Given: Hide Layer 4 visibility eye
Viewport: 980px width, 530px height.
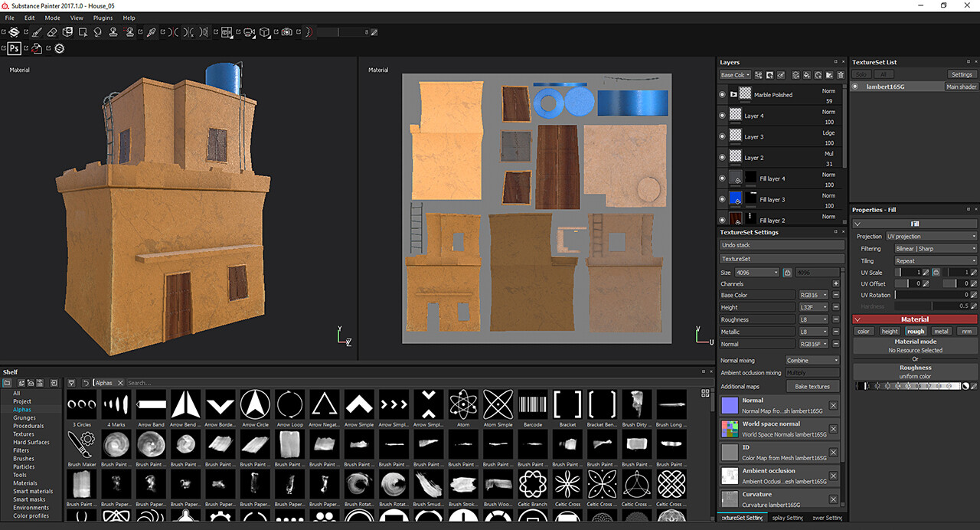Looking at the screenshot, I should pyautogui.click(x=722, y=116).
